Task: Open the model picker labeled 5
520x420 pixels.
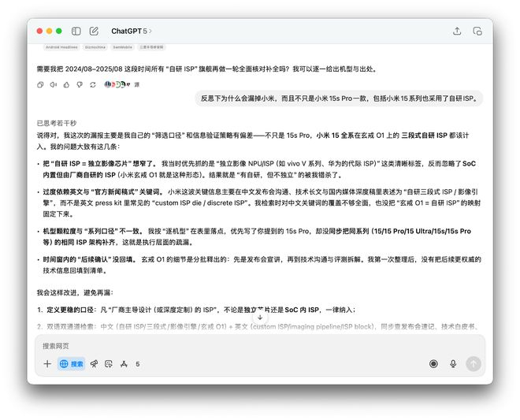Action: coord(137,364)
